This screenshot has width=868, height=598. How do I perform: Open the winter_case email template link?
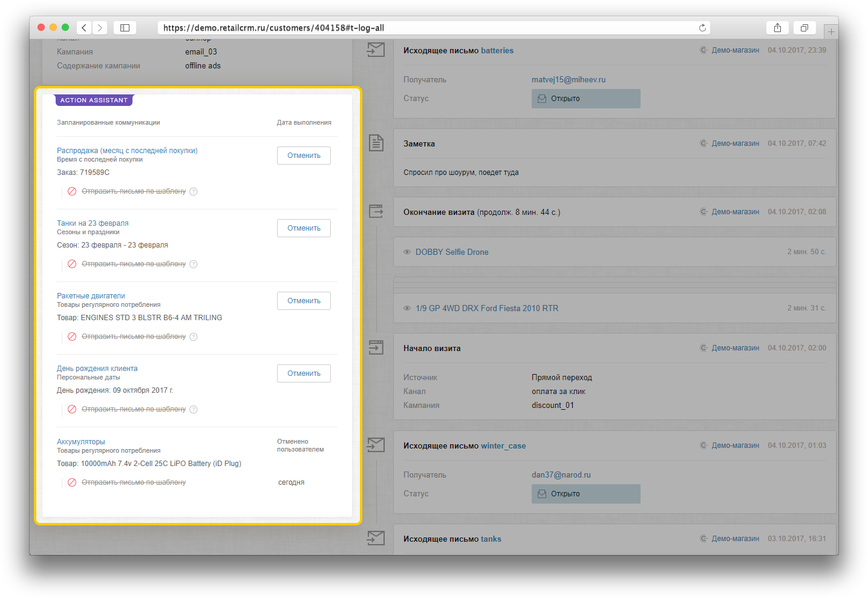click(503, 446)
